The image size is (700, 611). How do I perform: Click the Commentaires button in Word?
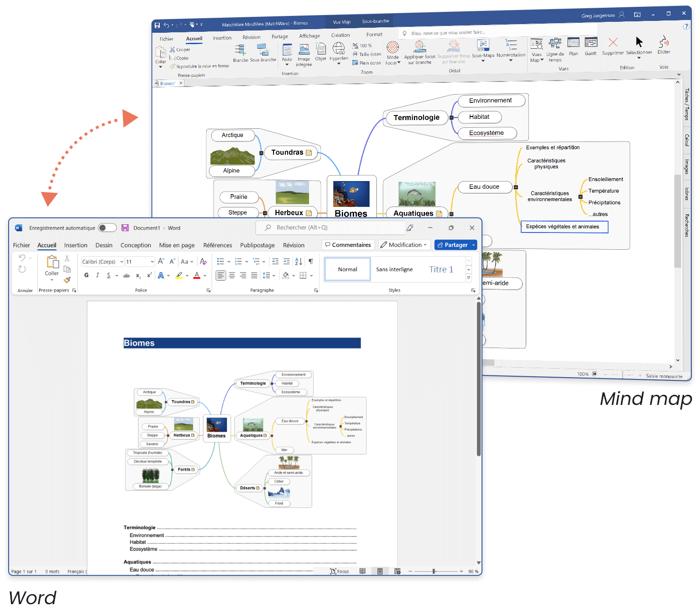[348, 245]
